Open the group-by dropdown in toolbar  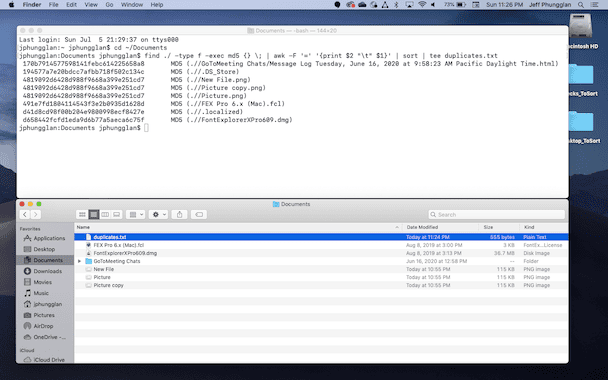[135, 214]
